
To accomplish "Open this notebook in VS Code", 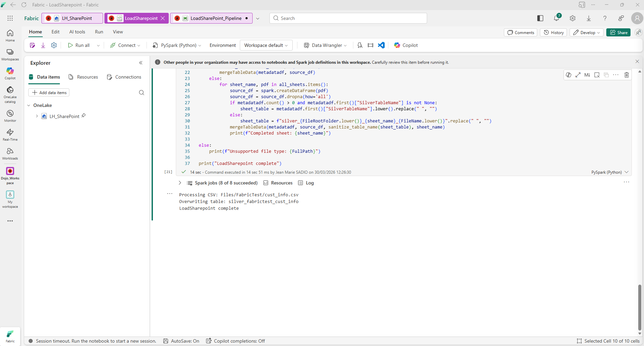I will (x=381, y=45).
